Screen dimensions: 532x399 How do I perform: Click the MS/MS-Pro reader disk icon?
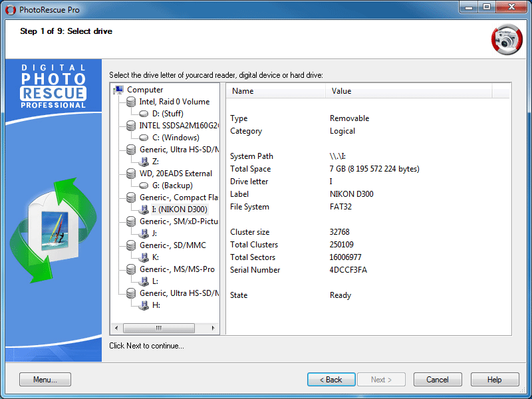tap(131, 269)
